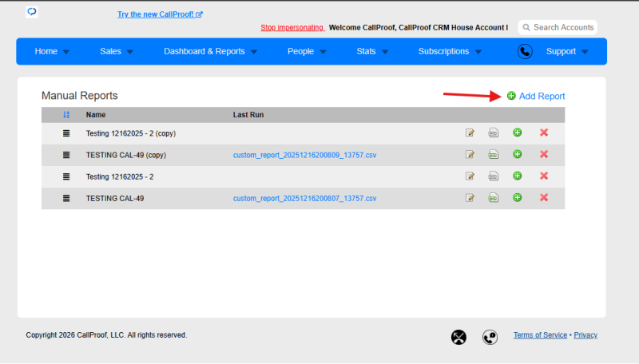Click the Manual Reports heading

coord(79,95)
